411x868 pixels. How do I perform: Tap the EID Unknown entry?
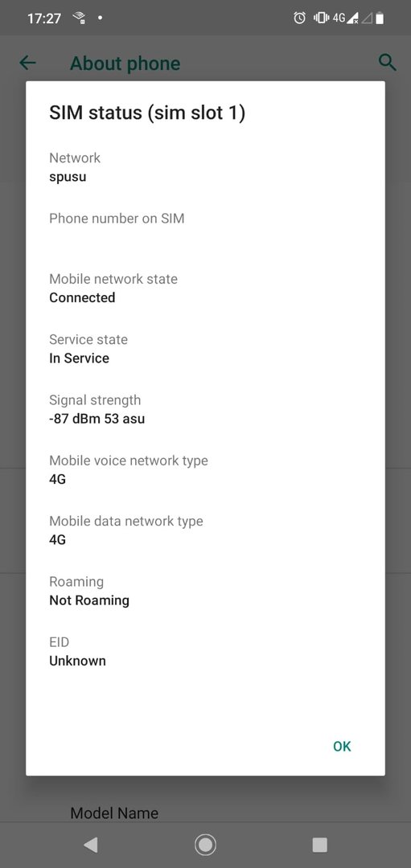click(x=205, y=652)
